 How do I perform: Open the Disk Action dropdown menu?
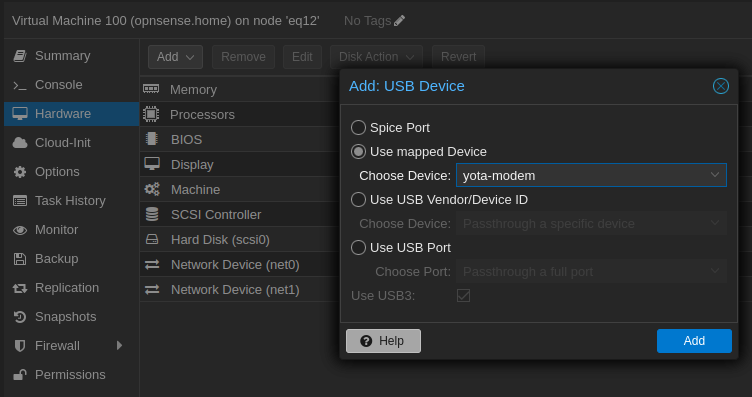tap(376, 57)
